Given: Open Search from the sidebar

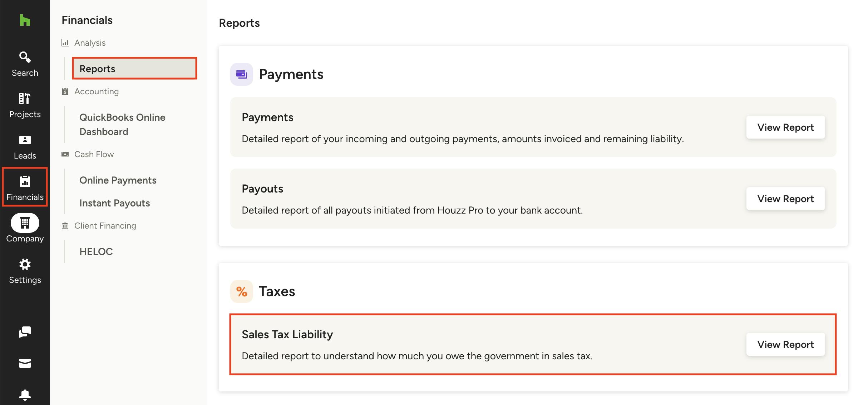Looking at the screenshot, I should pyautogui.click(x=25, y=64).
